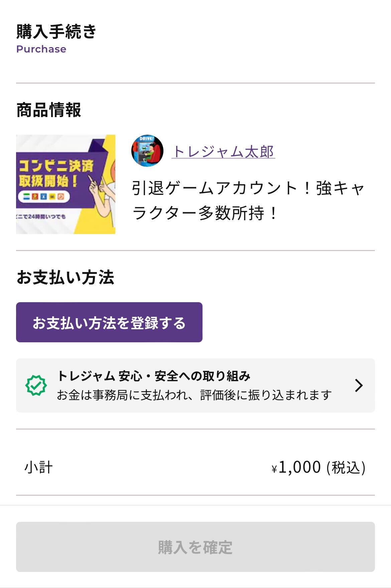
Task: Open the トレジャム太郎 seller profile link
Action: coord(223,151)
